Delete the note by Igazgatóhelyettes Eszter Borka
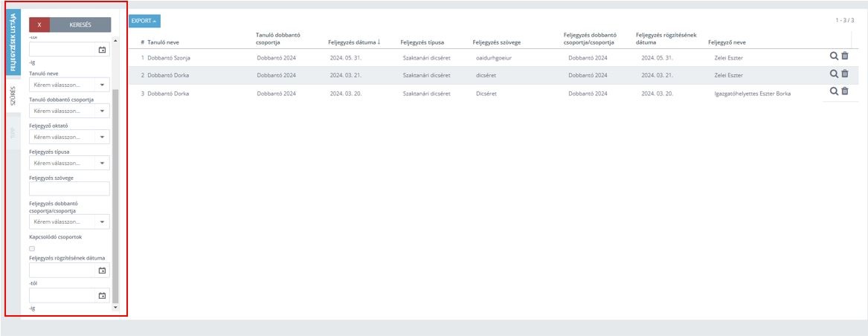The image size is (868, 336). pos(845,91)
